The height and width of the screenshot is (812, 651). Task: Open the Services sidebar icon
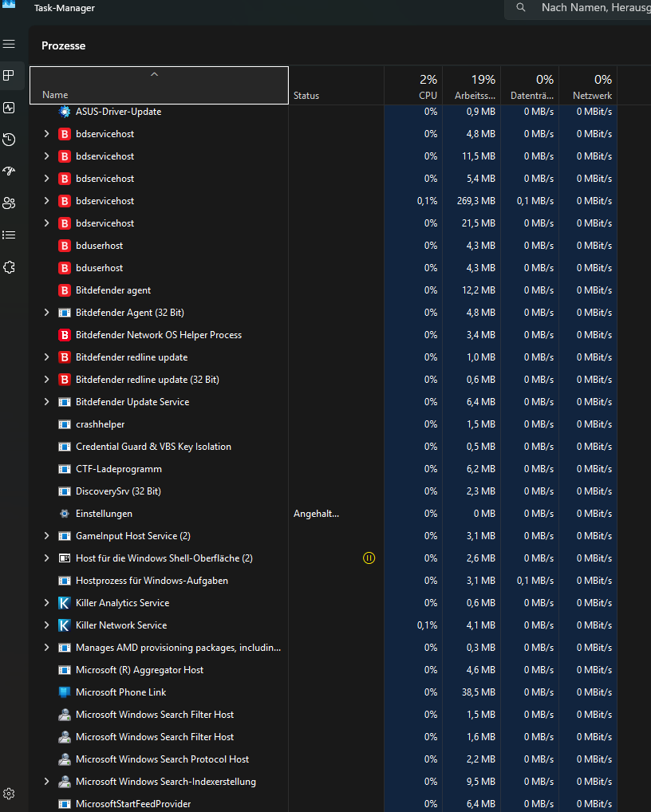tap(9, 267)
